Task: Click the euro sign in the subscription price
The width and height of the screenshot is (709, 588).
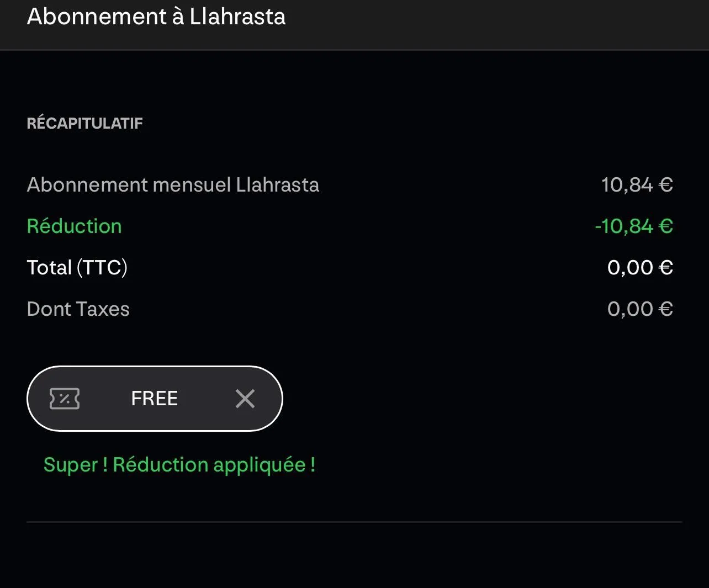Action: pos(666,185)
